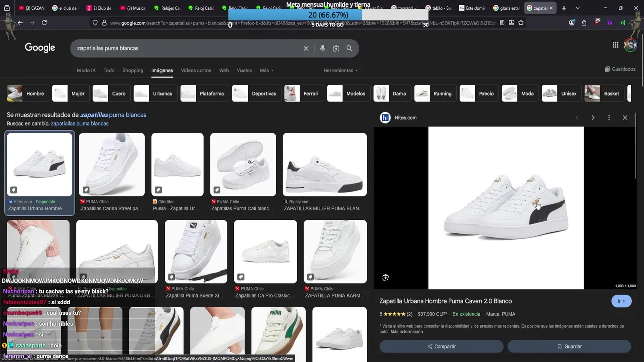The height and width of the screenshot is (362, 644).
Task: Search instead for 'zapatiallas puma blancas' link
Action: [x=79, y=123]
